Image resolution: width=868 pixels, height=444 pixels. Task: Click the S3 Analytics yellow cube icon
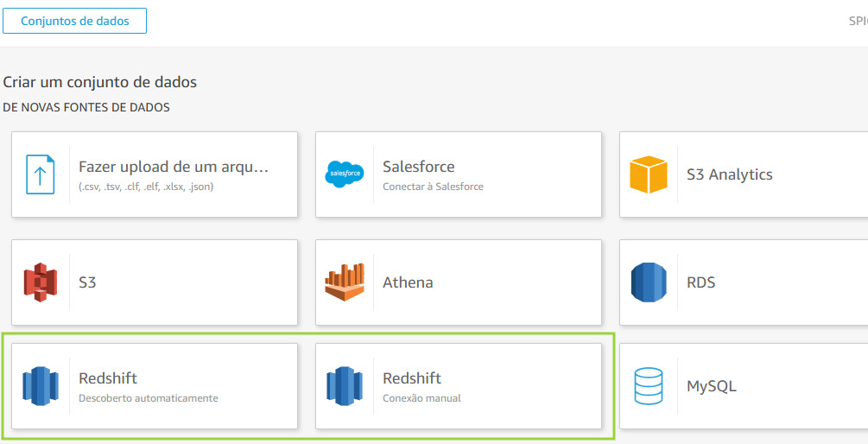click(x=649, y=174)
